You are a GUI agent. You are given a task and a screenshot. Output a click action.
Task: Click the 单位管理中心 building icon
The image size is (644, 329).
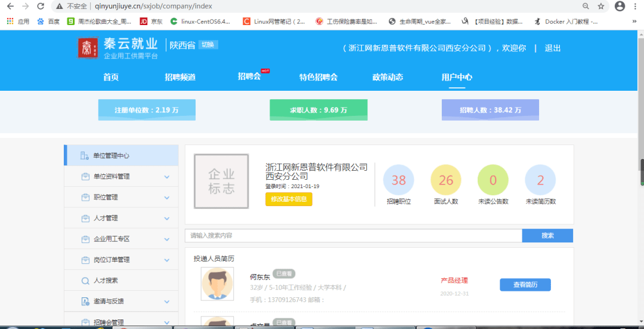tap(85, 155)
